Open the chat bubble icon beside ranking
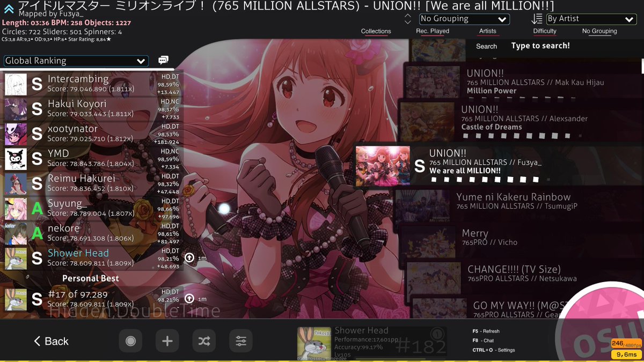Screen dimensions: 644x362 pos(163,60)
